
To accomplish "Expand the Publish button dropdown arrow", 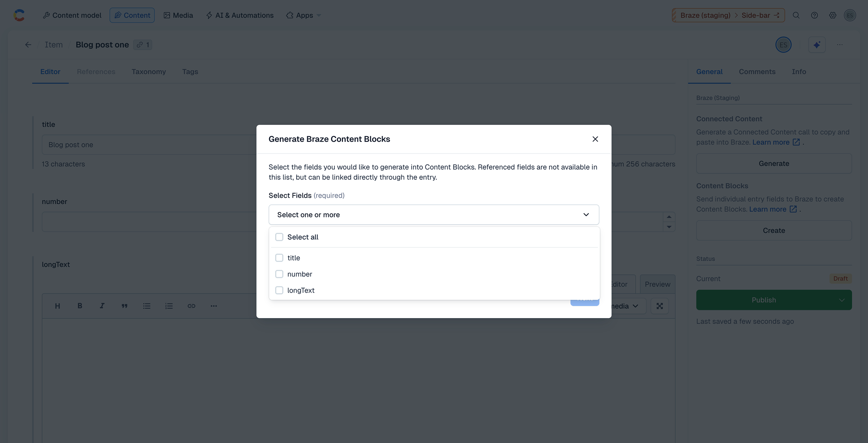I will (x=841, y=300).
